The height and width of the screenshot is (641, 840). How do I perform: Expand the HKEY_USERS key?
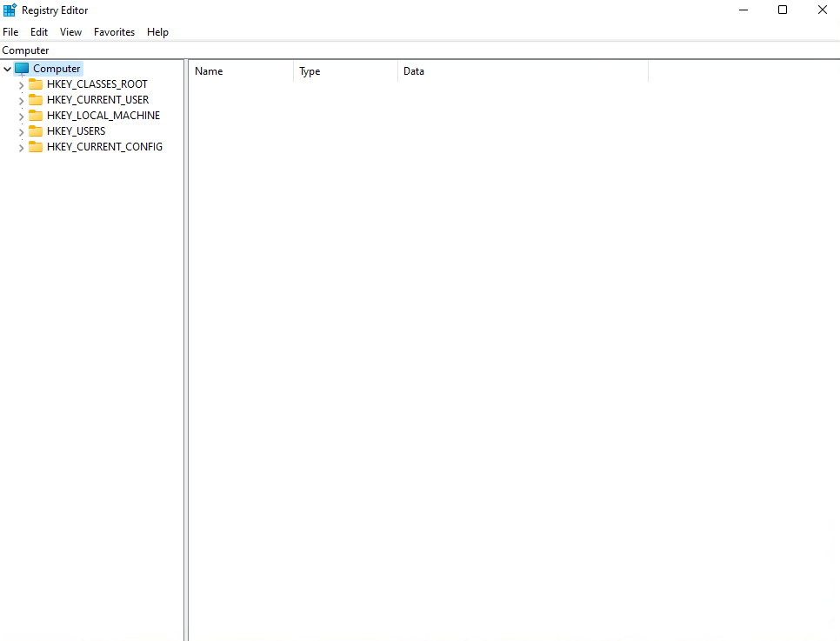22,132
